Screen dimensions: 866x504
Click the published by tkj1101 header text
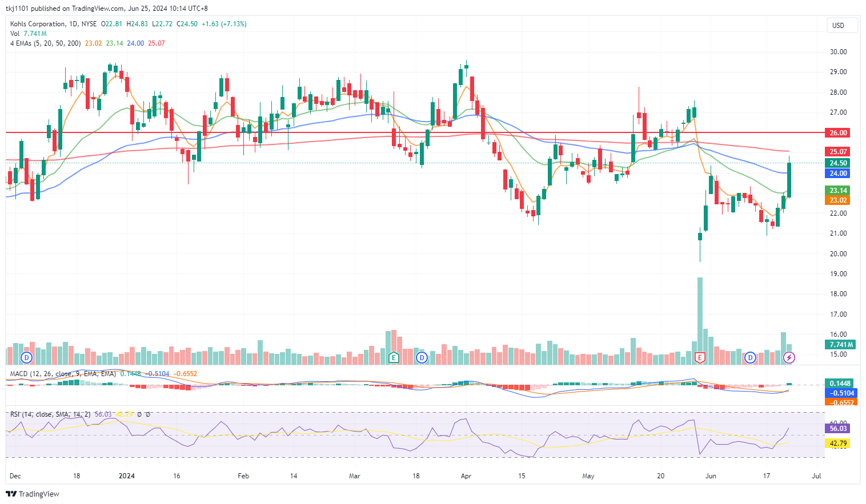coord(107,9)
